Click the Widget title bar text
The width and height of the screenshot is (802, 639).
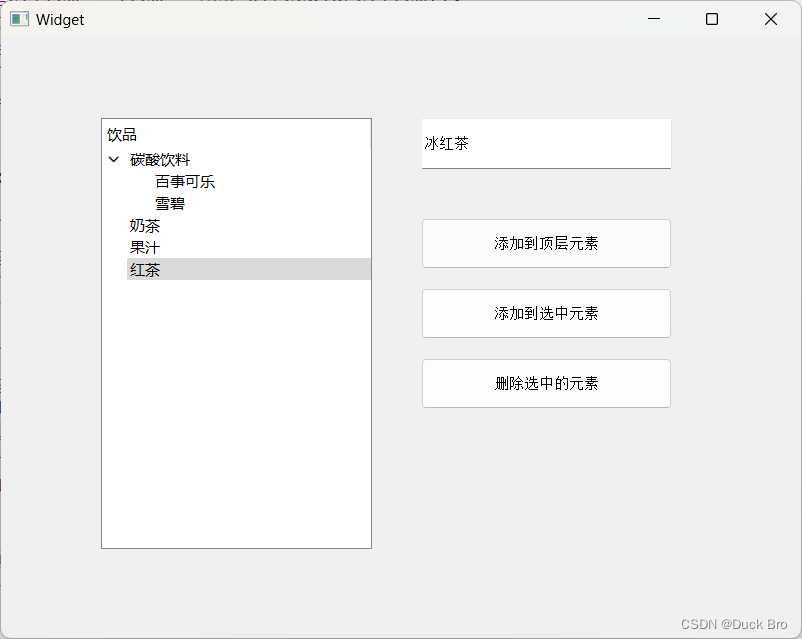(59, 18)
